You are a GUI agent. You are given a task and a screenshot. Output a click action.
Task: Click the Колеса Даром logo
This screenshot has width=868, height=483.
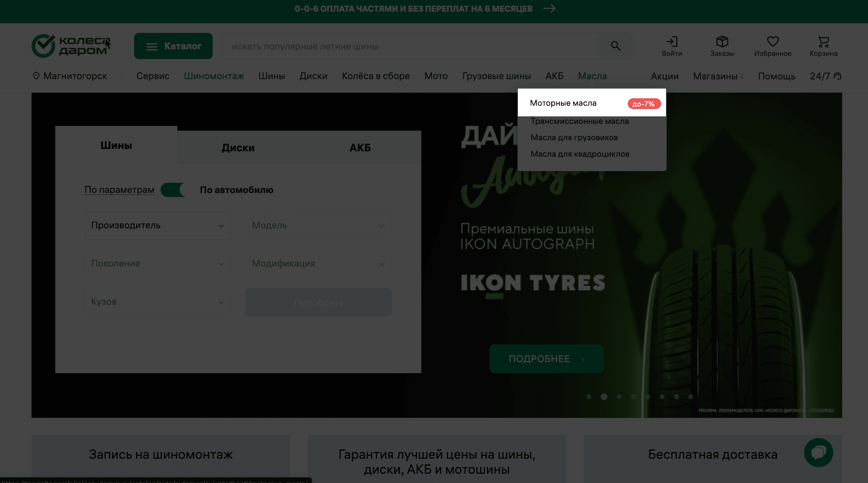[x=71, y=46]
